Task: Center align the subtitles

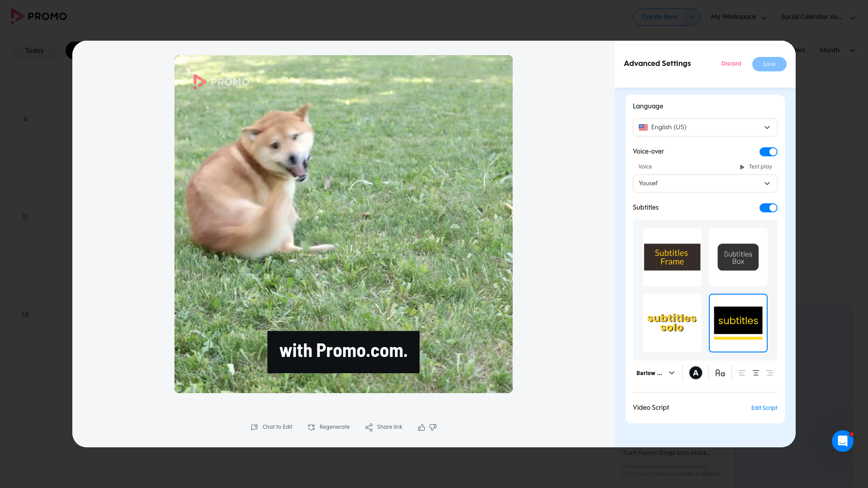Action: click(x=755, y=373)
